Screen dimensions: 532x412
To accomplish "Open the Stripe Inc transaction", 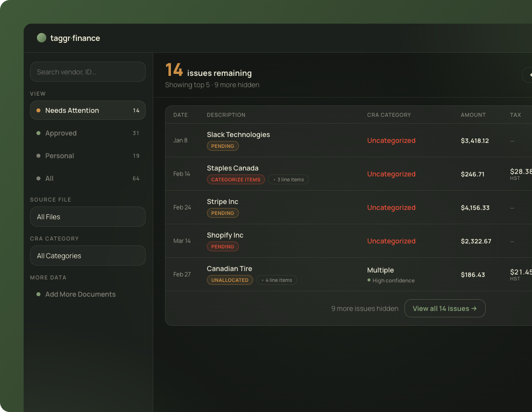I will [222, 202].
